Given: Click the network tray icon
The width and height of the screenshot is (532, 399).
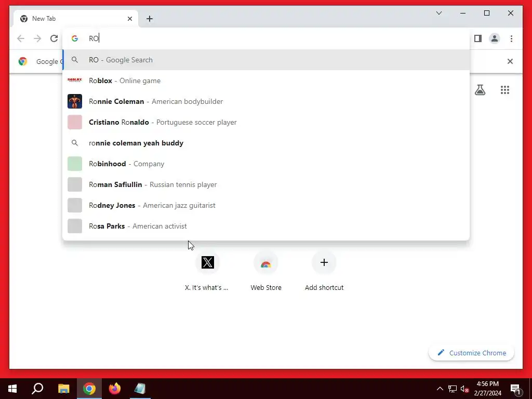Looking at the screenshot, I should [453, 389].
